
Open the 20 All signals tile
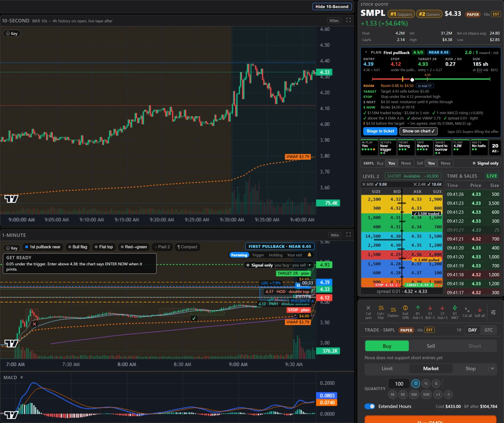(x=495, y=148)
